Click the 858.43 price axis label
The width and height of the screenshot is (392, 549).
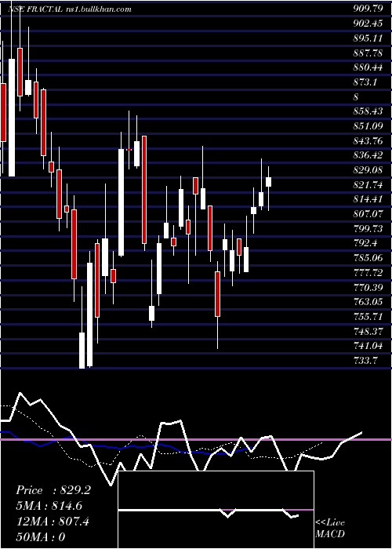(x=368, y=111)
